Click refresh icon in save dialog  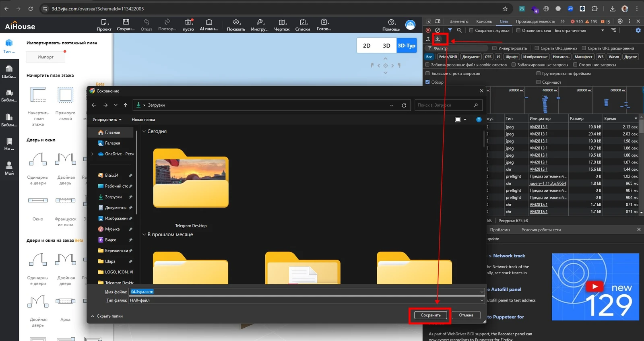pos(404,105)
